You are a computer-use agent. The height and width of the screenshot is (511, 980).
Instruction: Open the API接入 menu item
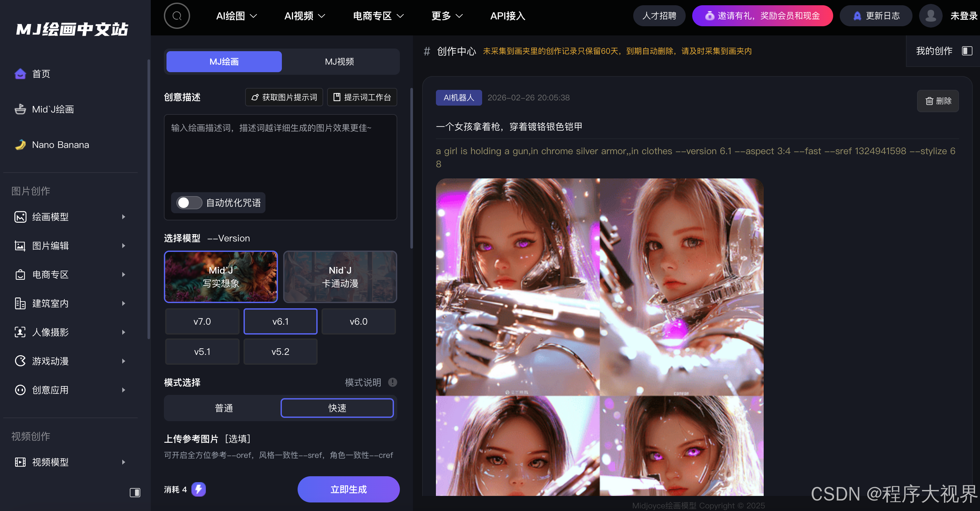507,16
